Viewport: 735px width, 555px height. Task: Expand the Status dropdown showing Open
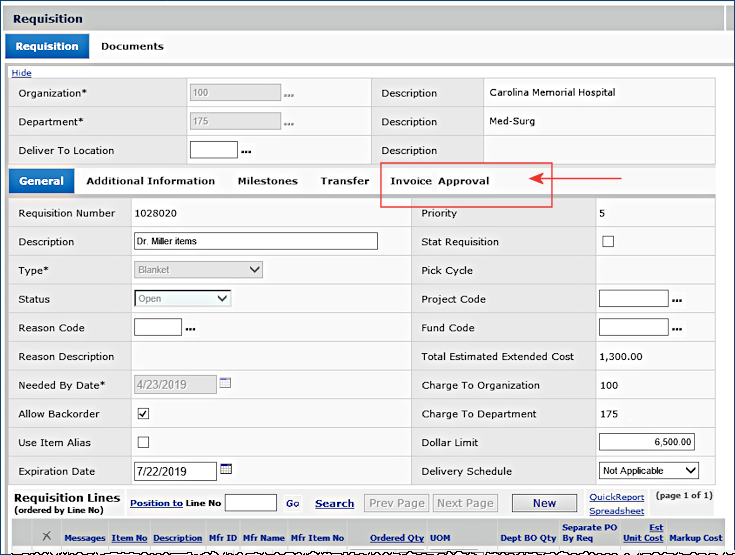tap(182, 298)
